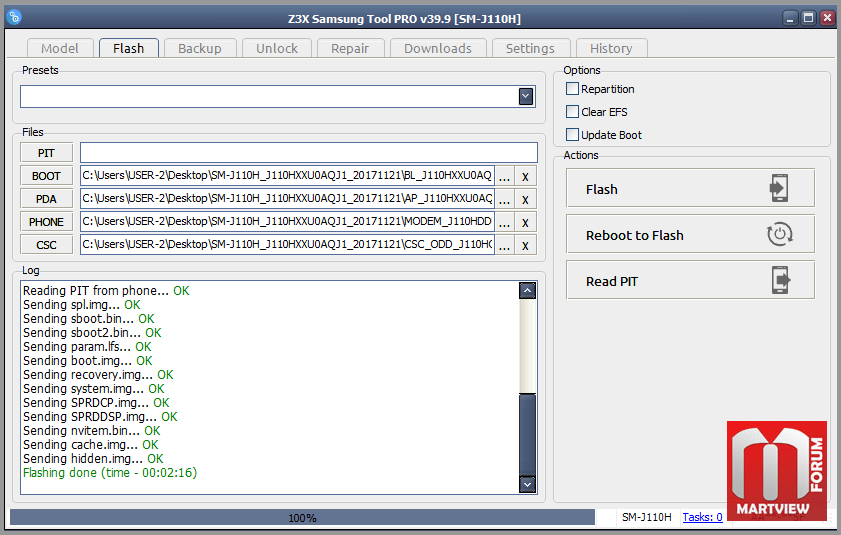Browse for CSC file with ellipsis button
The height and width of the screenshot is (535, 841).
click(x=504, y=245)
